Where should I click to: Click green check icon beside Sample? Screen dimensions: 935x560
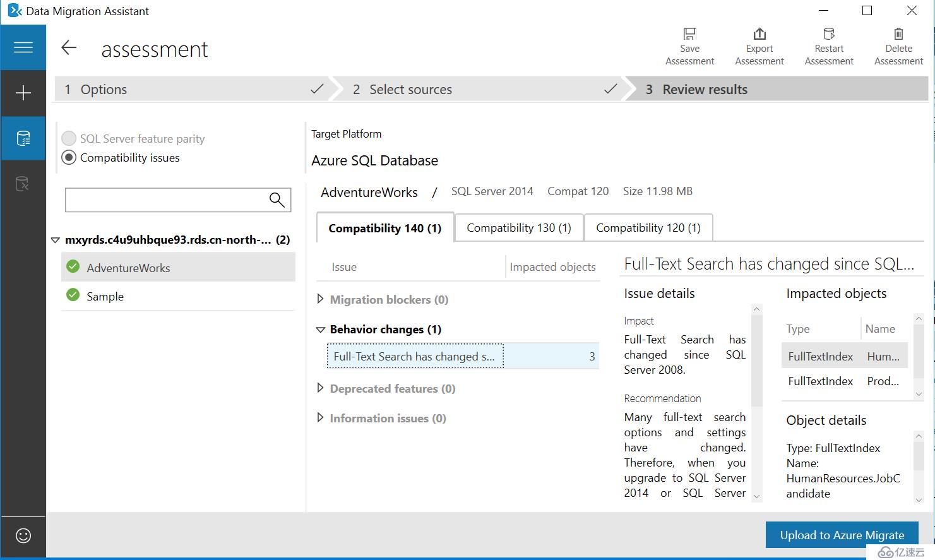coord(73,295)
